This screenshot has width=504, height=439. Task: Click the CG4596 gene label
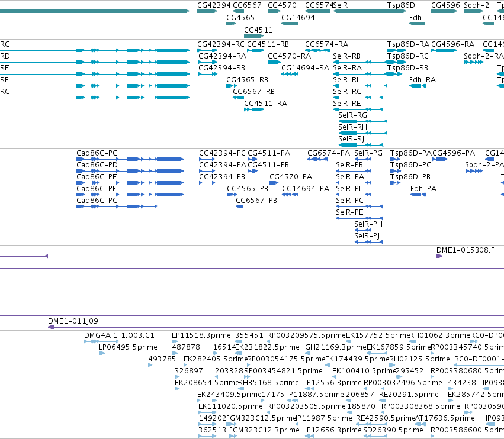445,5
